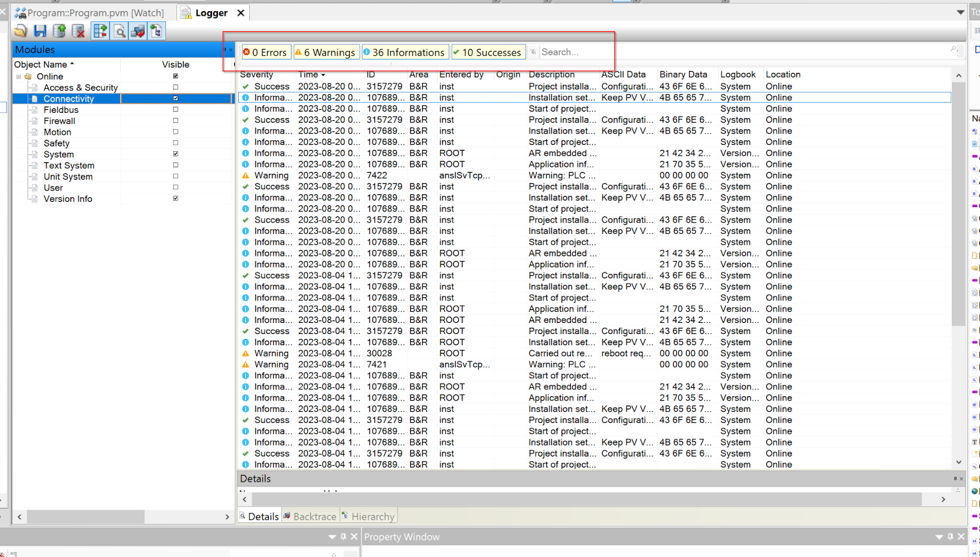Viewport: 980px width, 557px height.
Task: Click the log list vertical scrollbar thumb
Action: tap(959, 203)
